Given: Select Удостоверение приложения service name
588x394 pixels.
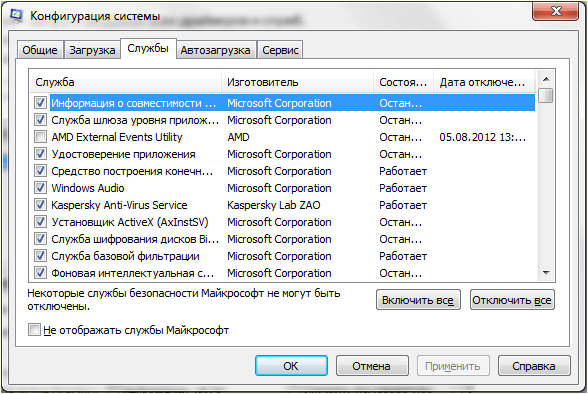Looking at the screenshot, I should 123,154.
